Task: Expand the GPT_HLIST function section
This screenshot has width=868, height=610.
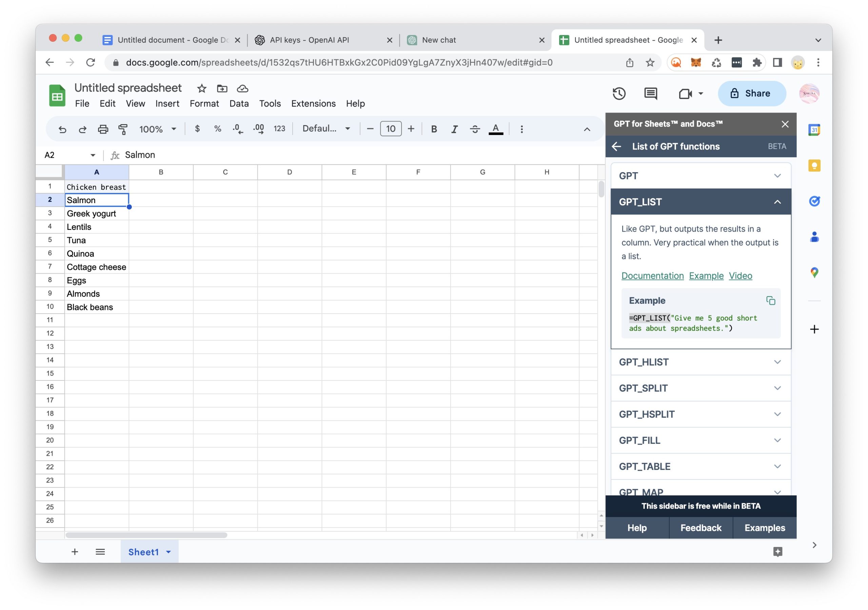Action: [x=701, y=362]
